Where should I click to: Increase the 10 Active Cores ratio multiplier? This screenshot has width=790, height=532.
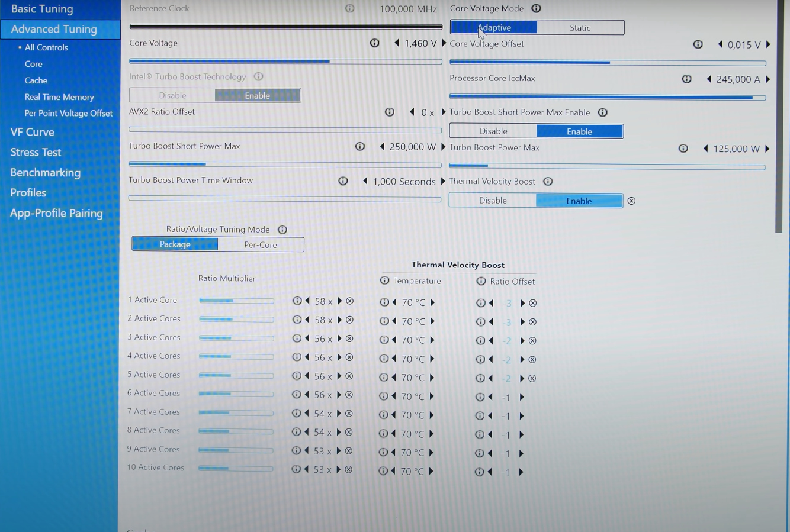[339, 469]
